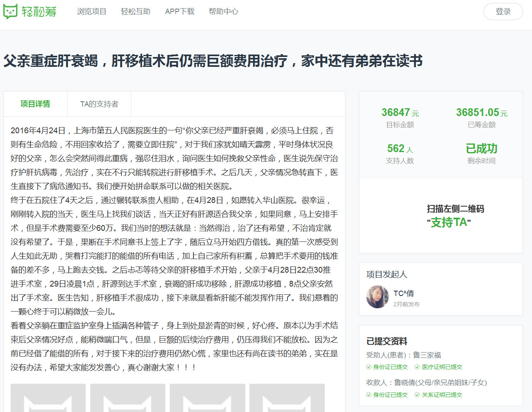Image resolution: width=532 pixels, height=412 pixels.
Task: Open the 浏览项目 menu item
Action: [91, 11]
